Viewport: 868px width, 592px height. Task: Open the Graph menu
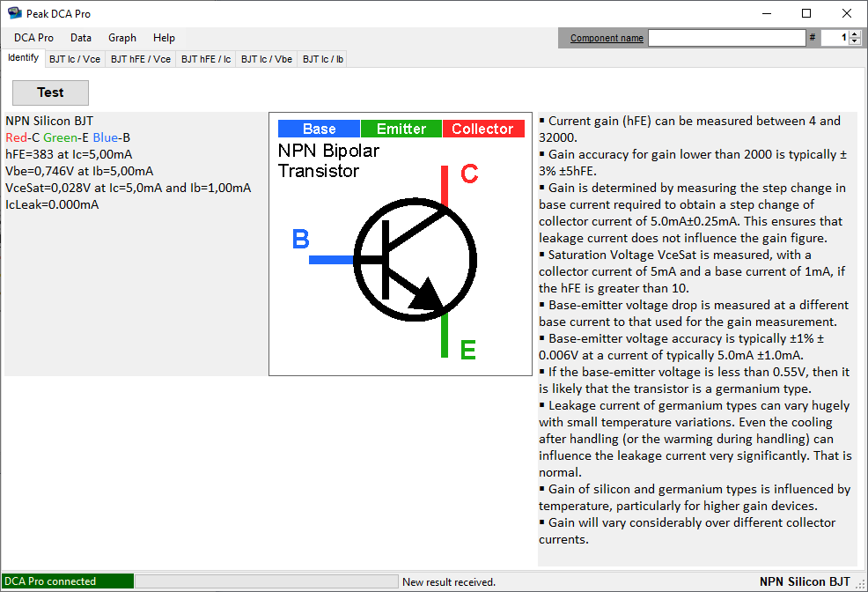pos(122,38)
